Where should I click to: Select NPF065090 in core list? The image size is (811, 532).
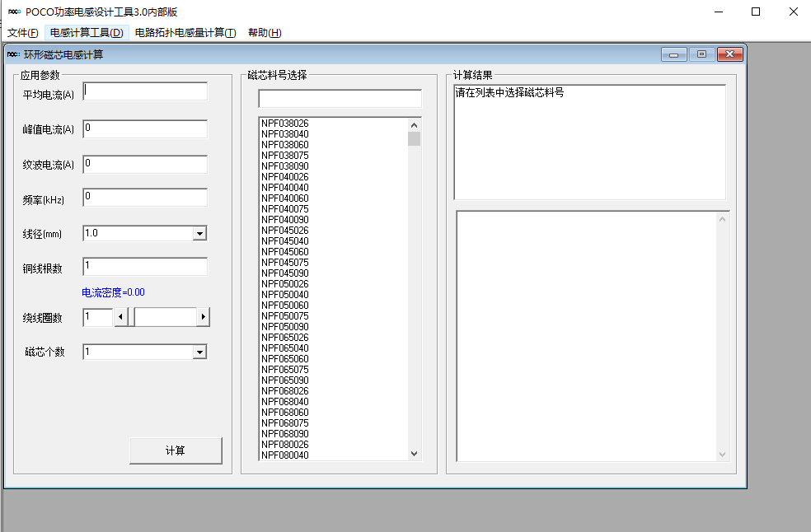334,380
